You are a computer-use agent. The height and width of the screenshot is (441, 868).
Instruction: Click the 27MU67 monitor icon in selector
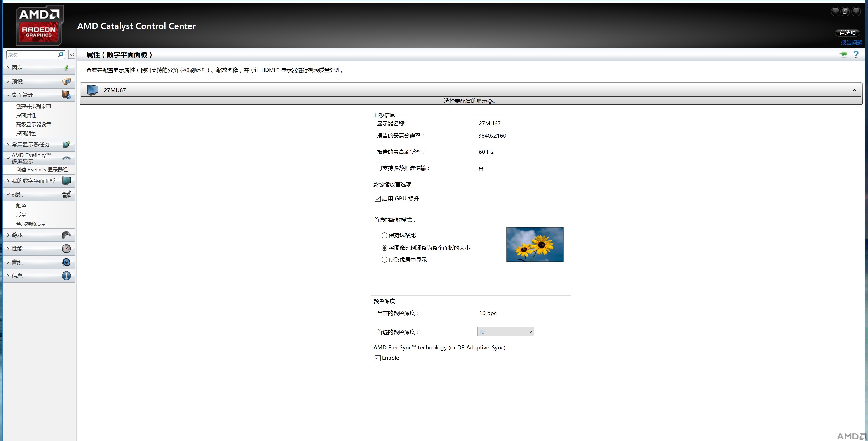point(92,90)
